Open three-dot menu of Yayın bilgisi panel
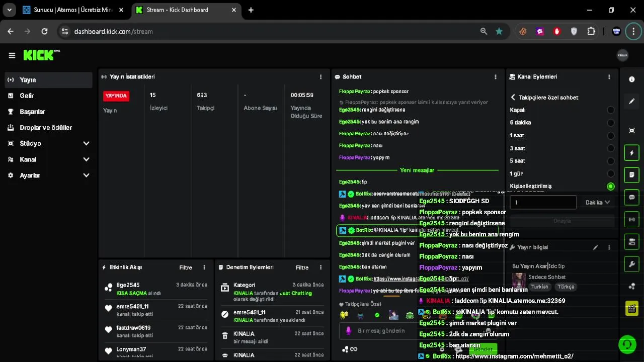This screenshot has height=362, width=644. point(609,247)
